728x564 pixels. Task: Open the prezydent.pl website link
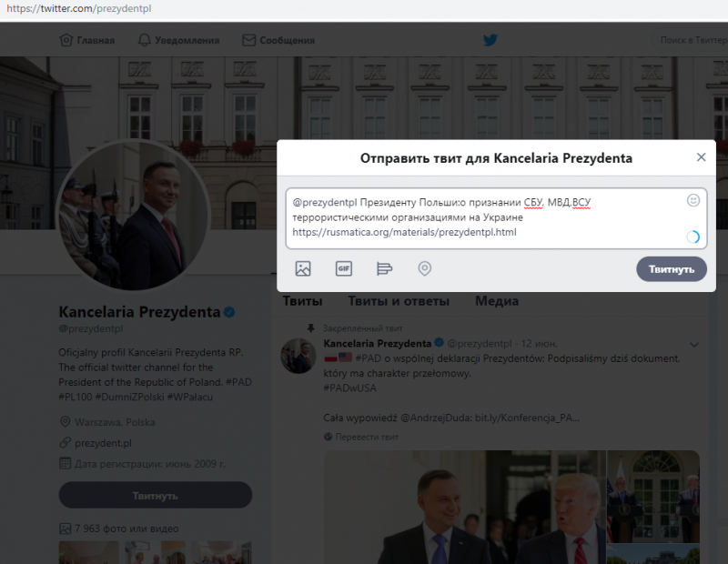tap(103, 443)
